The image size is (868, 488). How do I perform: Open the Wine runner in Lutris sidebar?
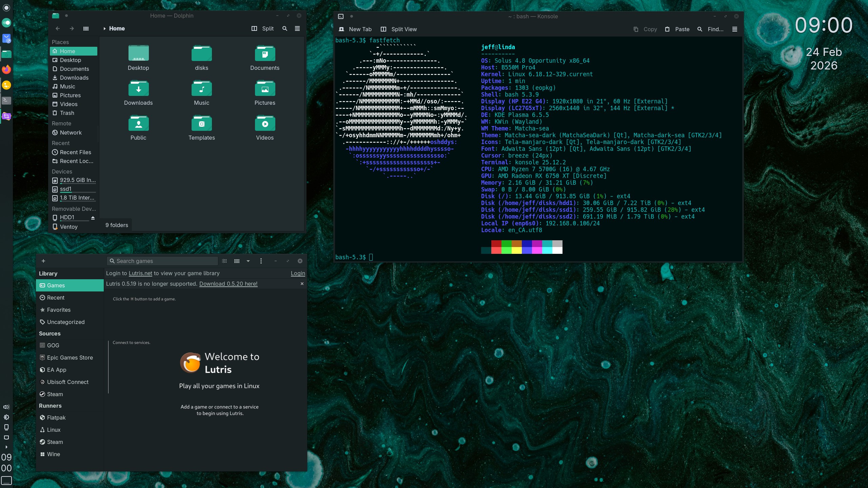click(x=53, y=454)
